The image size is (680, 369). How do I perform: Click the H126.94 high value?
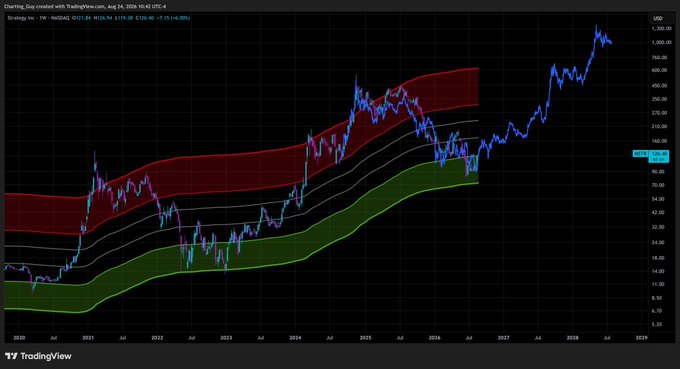coord(103,18)
